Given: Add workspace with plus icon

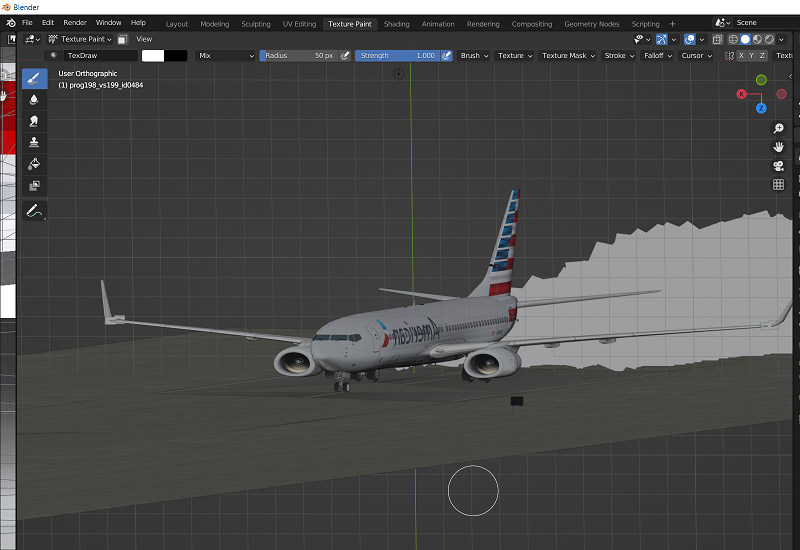Looking at the screenshot, I should 672,24.
